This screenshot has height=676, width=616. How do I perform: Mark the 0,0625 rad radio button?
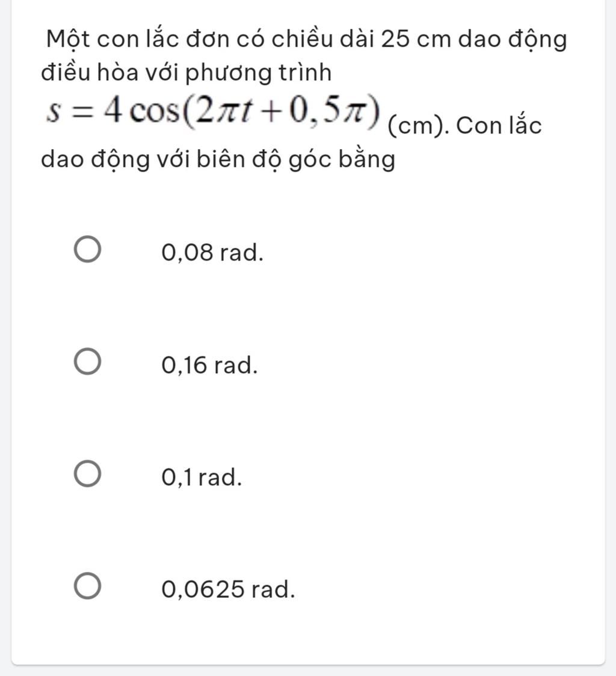tap(87, 586)
